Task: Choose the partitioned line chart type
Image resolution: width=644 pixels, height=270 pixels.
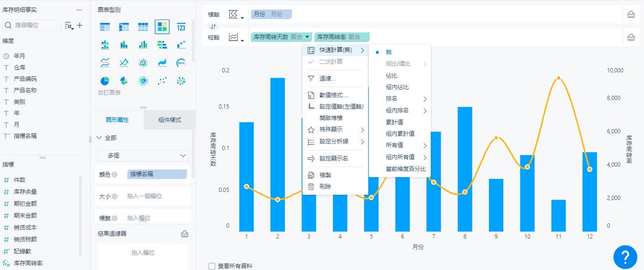Action: [x=105, y=62]
